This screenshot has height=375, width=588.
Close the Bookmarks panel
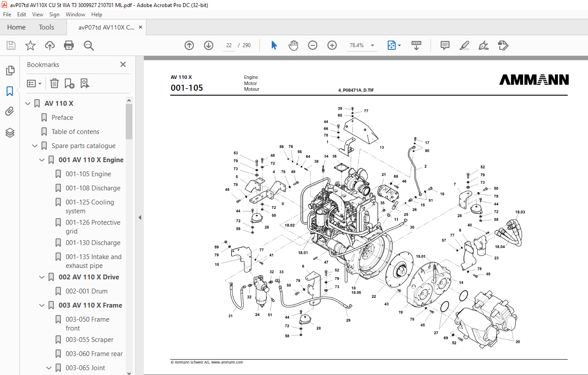click(123, 64)
